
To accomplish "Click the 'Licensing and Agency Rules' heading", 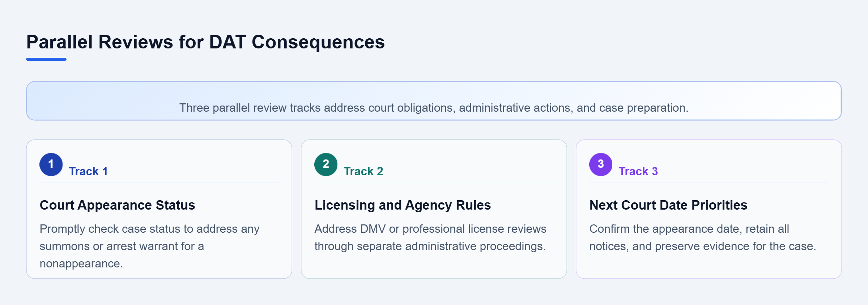I will tap(403, 205).
